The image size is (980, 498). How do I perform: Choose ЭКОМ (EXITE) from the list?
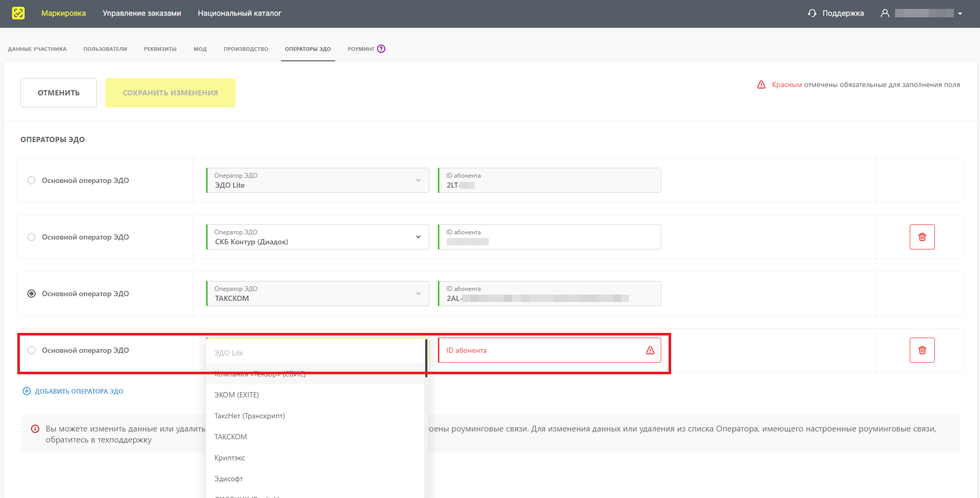pyautogui.click(x=315, y=395)
